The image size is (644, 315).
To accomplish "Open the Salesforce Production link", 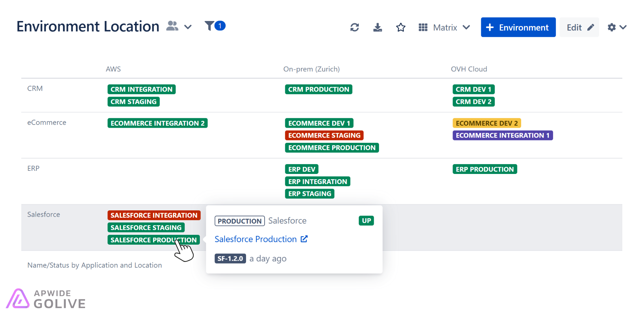I will (x=255, y=239).
